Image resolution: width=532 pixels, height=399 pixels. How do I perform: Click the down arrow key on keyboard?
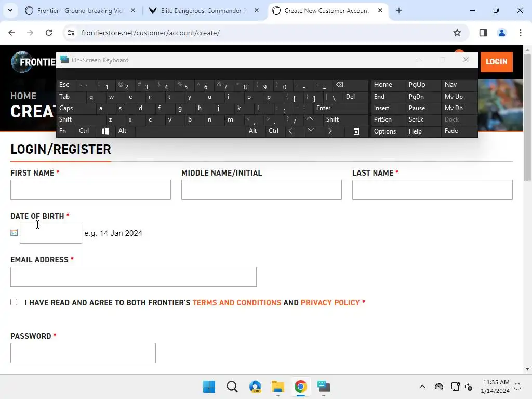tap(311, 130)
